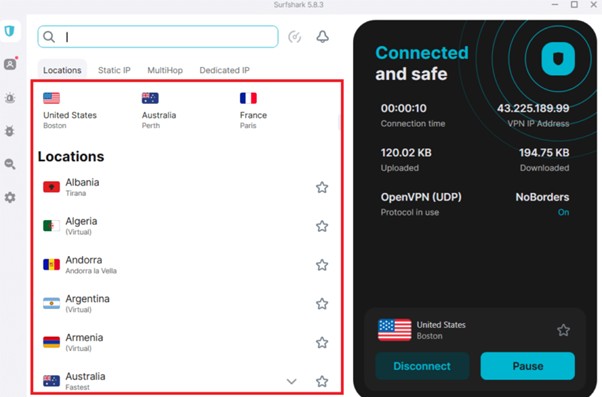The image size is (602, 397).
Task: Maximize the Surfshark window
Action: 574,5
